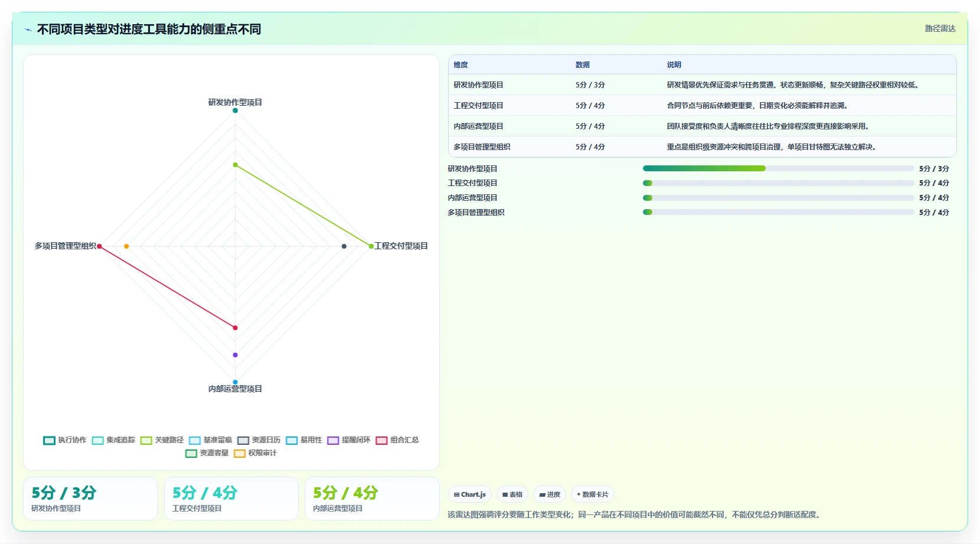The width and height of the screenshot is (980, 544).
Task: Select the 进度 tag chip
Action: pyautogui.click(x=550, y=494)
